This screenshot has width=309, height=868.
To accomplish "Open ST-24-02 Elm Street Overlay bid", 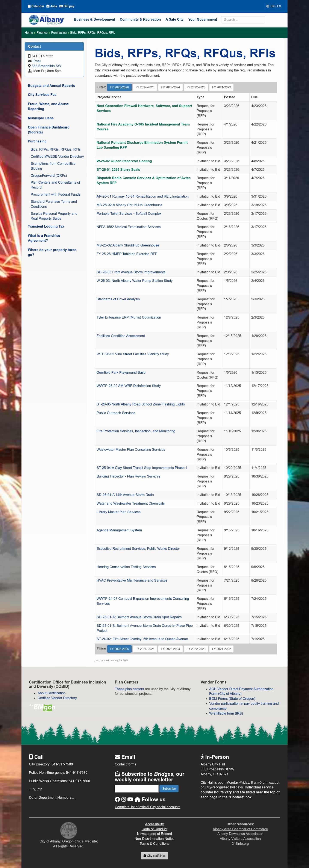I will tap(142, 639).
